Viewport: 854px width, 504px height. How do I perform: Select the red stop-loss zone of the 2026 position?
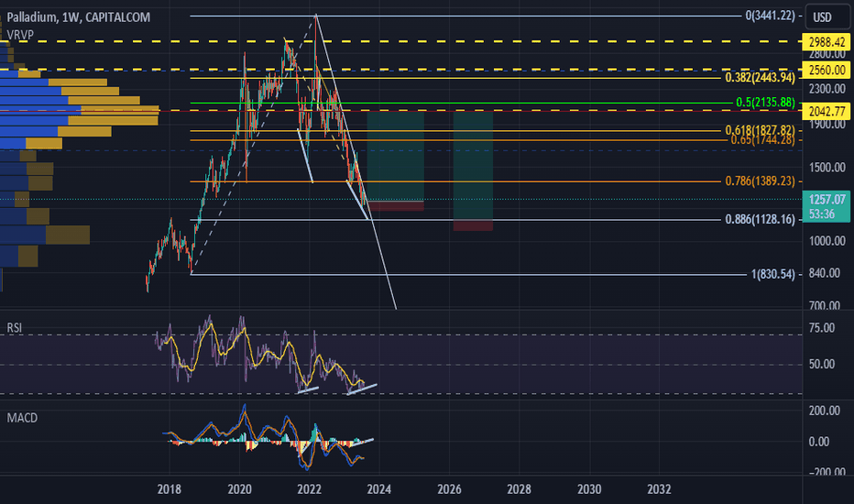click(474, 225)
